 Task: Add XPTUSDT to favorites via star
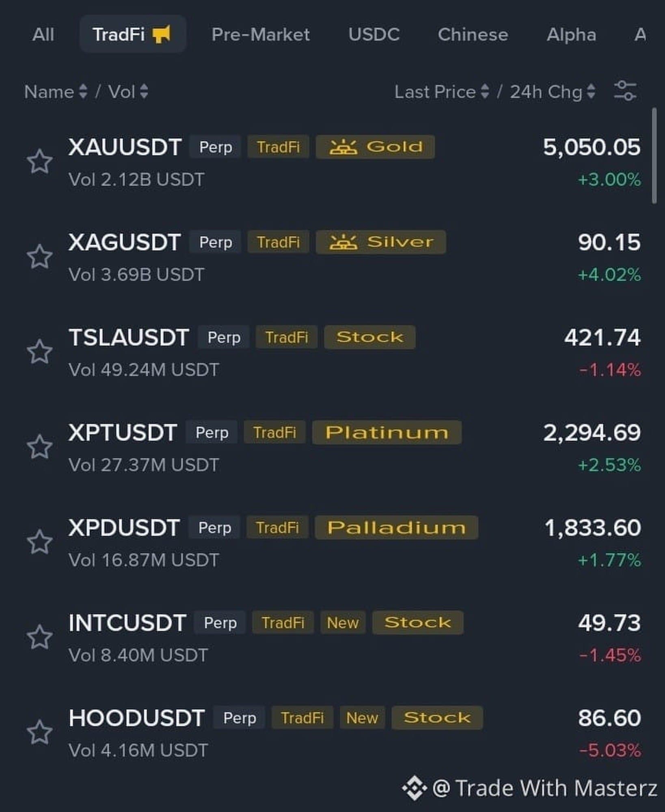click(x=40, y=447)
